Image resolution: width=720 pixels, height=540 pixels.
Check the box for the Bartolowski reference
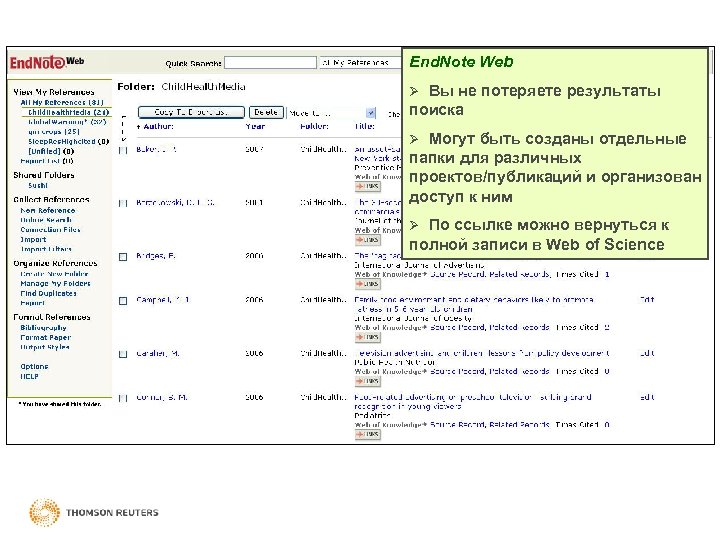click(123, 203)
